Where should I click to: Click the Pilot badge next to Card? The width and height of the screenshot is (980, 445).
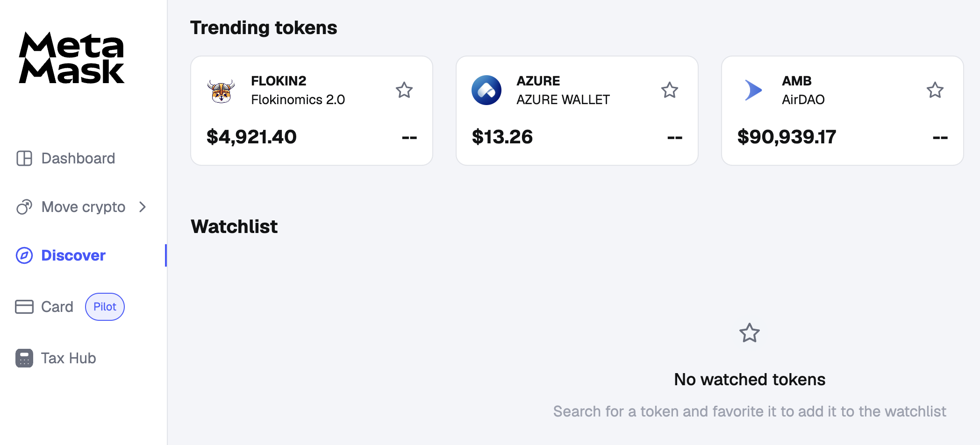point(105,307)
